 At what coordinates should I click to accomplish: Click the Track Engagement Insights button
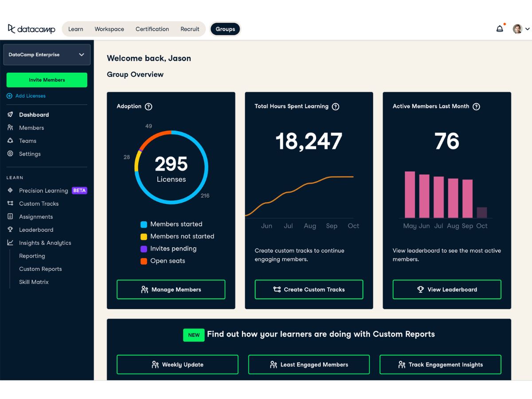tap(440, 364)
